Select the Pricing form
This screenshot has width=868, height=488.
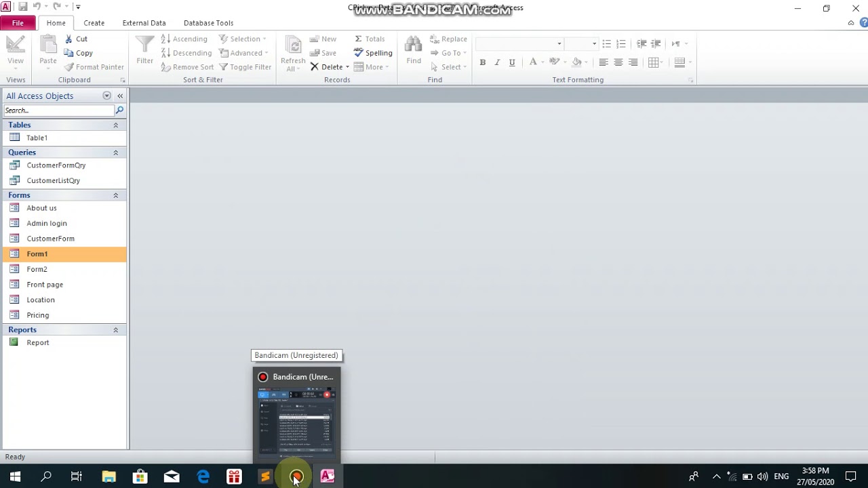coord(64,315)
